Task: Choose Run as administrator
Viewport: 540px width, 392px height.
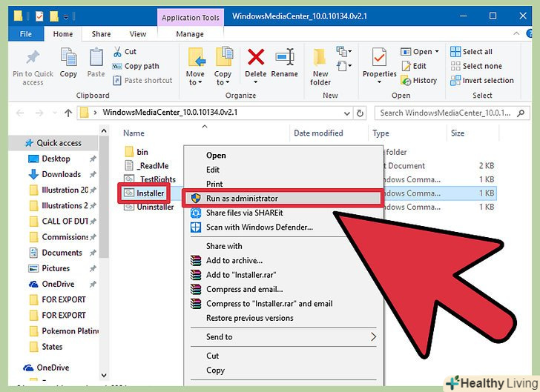Action: coord(283,199)
